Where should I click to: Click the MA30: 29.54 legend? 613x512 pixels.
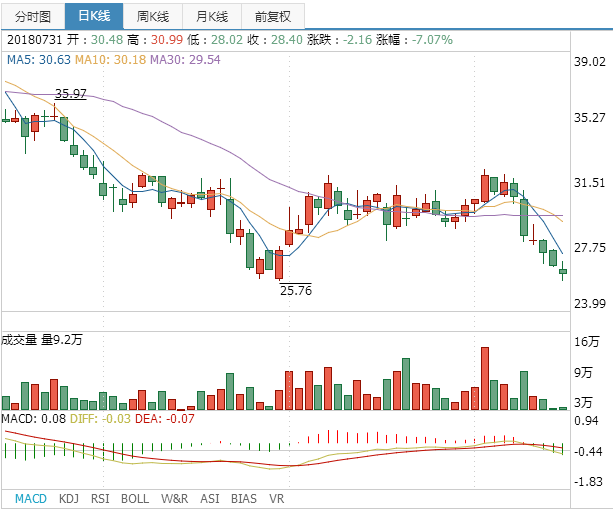[185, 60]
